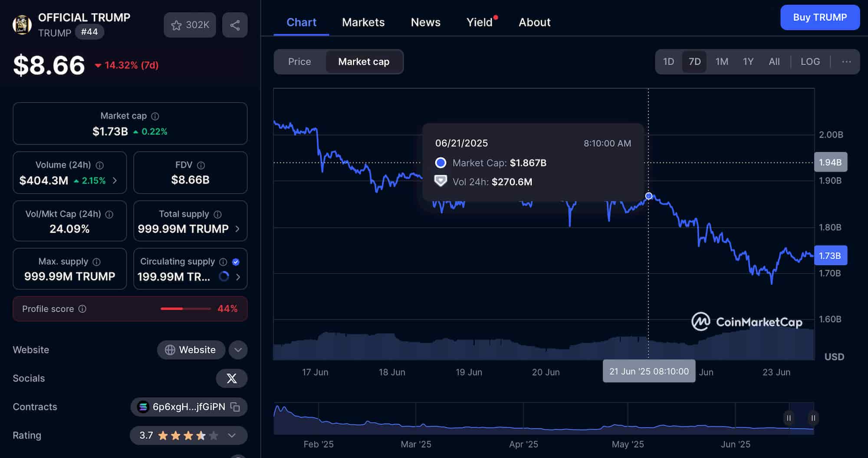The width and height of the screenshot is (868, 458).
Task: Select the 1M time range
Action: [x=722, y=62]
